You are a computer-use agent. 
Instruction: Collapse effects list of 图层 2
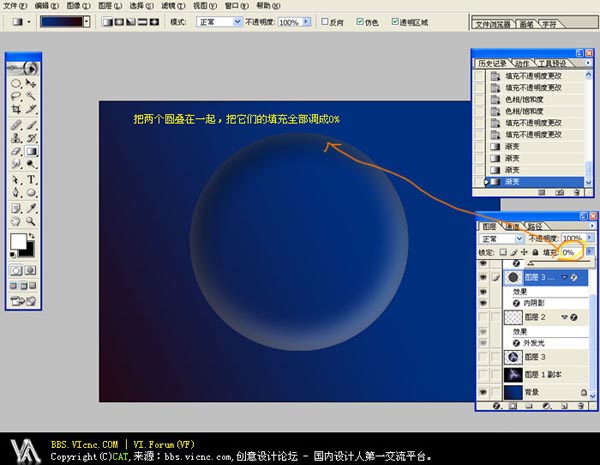click(564, 317)
